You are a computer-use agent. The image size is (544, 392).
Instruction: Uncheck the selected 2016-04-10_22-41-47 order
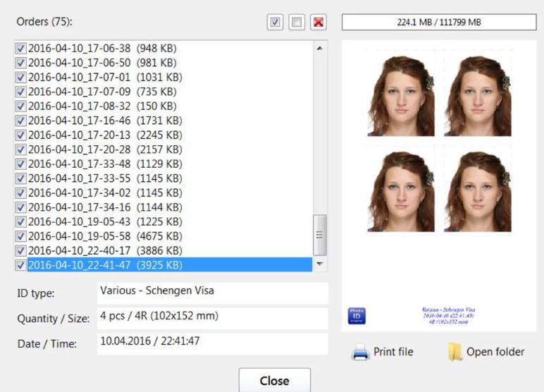click(x=21, y=265)
